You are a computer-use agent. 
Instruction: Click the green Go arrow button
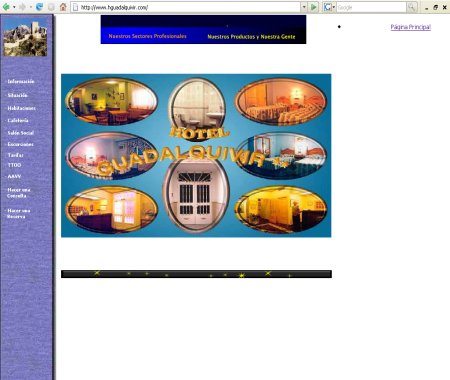(x=313, y=7)
